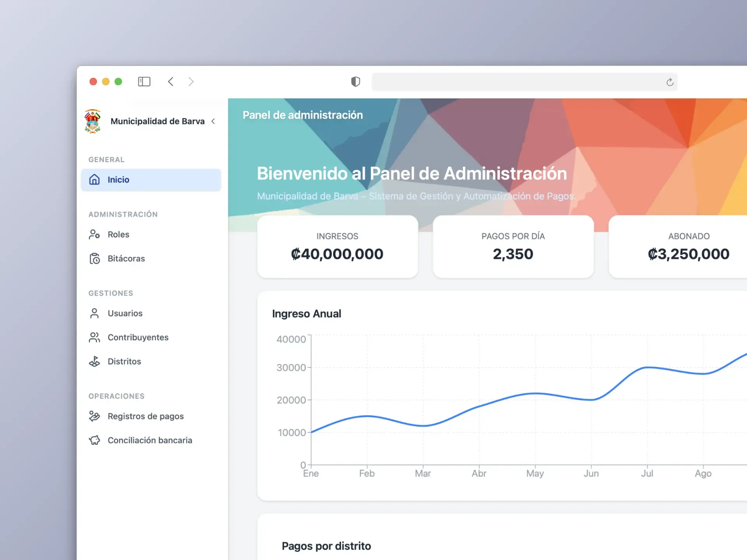Viewport: 747px width, 560px height.
Task: Select the Roles menu entry
Action: click(118, 234)
